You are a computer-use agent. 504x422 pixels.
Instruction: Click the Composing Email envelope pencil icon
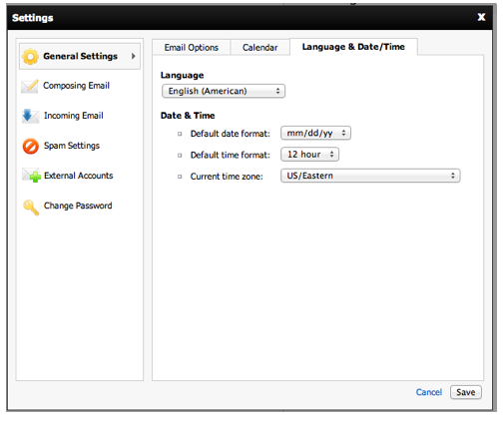[30, 86]
